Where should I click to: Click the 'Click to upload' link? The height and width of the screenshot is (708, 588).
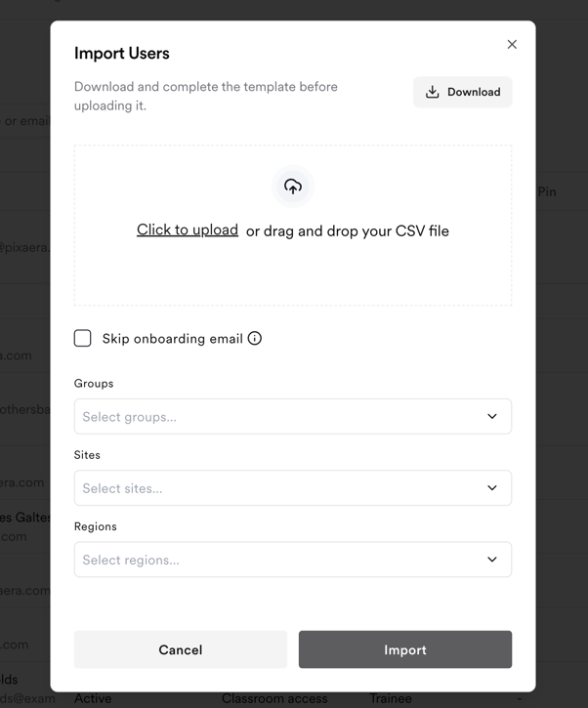click(188, 229)
